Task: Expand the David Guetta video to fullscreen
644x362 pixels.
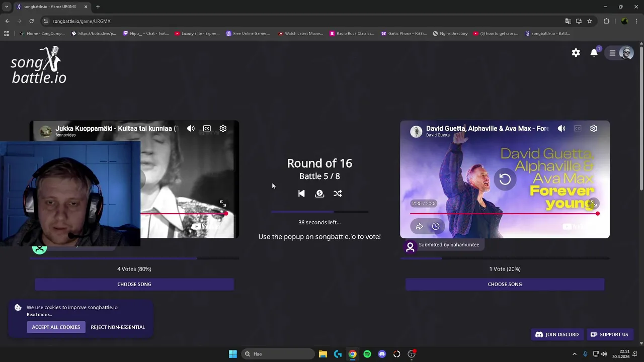Action: pyautogui.click(x=594, y=204)
